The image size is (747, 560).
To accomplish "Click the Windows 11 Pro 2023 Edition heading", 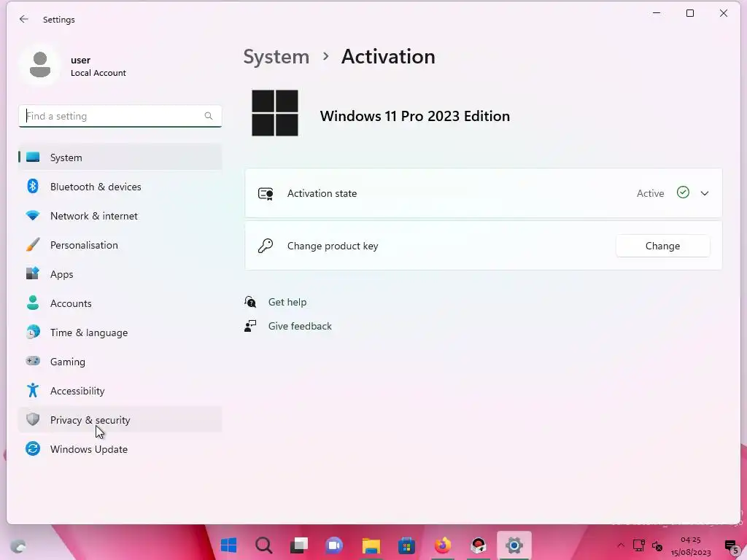I will click(x=415, y=116).
